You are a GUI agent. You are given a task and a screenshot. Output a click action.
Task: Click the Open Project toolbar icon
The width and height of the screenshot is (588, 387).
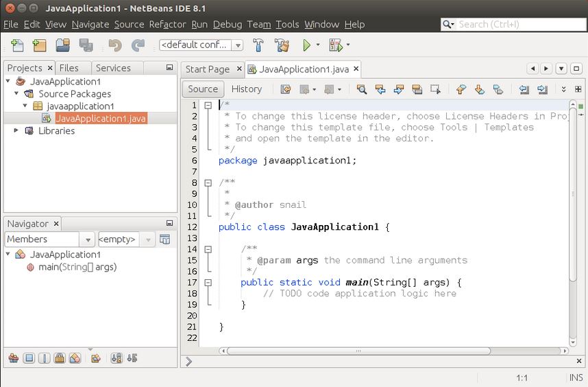tap(62, 45)
